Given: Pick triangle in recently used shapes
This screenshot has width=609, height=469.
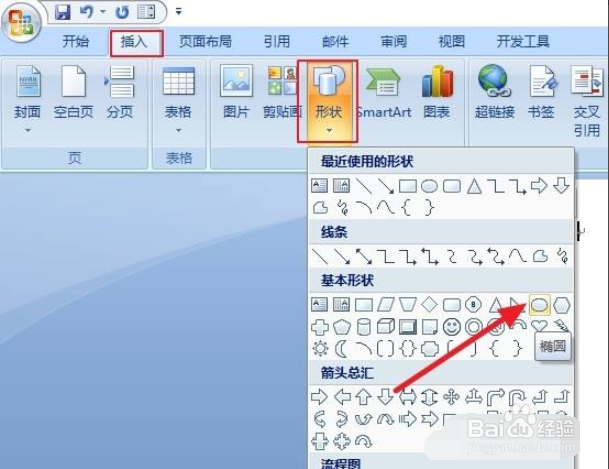Looking at the screenshot, I should pyautogui.click(x=474, y=186).
